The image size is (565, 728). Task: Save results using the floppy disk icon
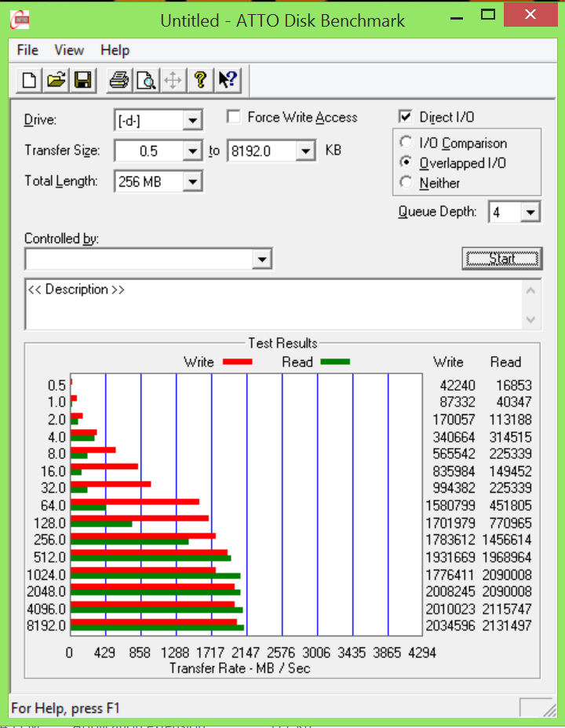pos(83,80)
